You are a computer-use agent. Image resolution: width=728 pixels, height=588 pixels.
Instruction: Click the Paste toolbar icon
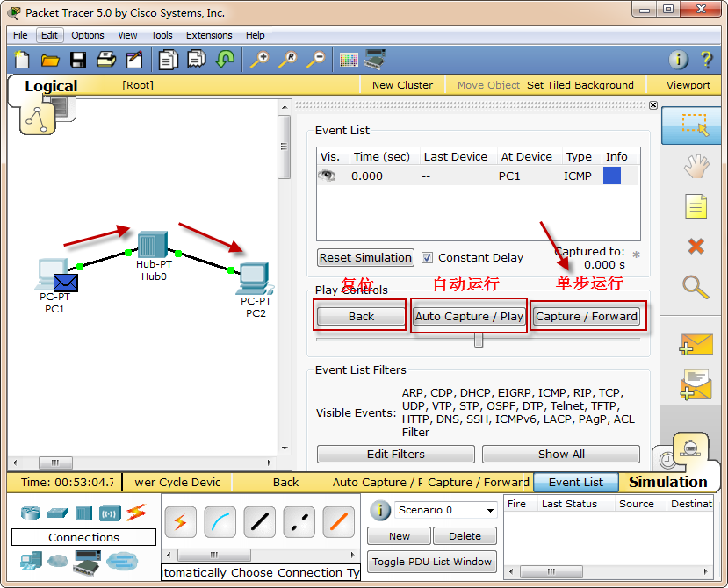pos(197,60)
